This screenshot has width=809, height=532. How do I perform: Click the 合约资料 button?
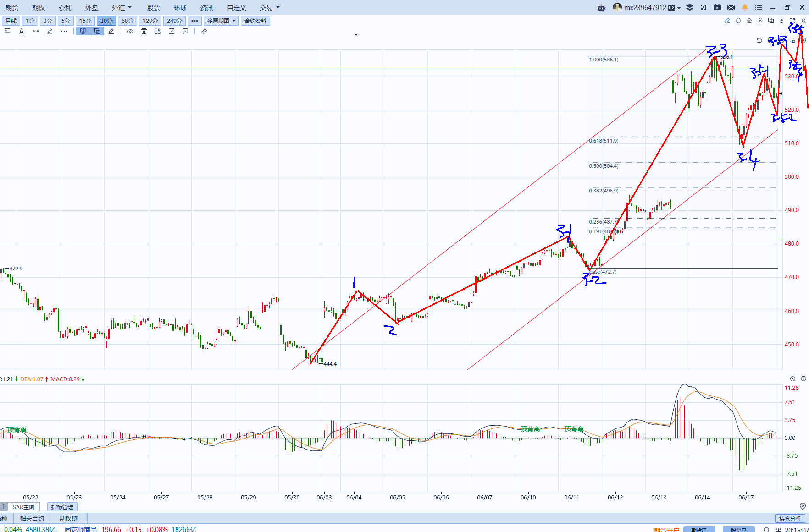coord(255,21)
